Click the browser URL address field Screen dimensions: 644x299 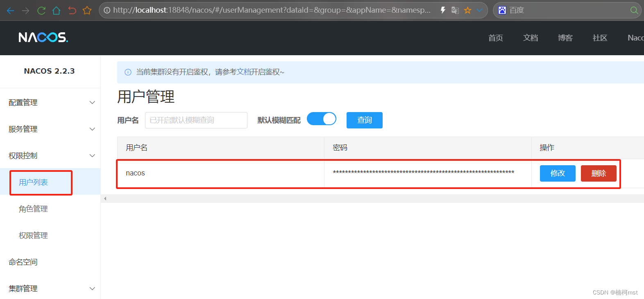tap(272, 10)
